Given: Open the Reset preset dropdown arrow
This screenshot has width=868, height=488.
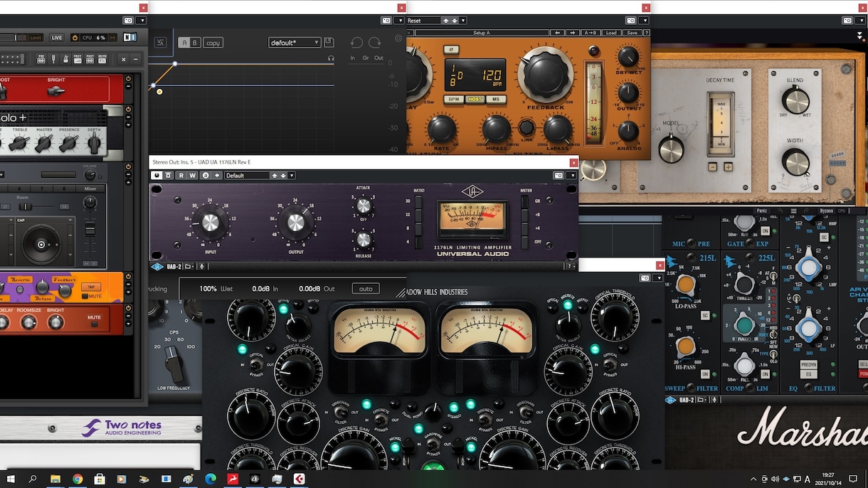Looking at the screenshot, I should [x=463, y=21].
